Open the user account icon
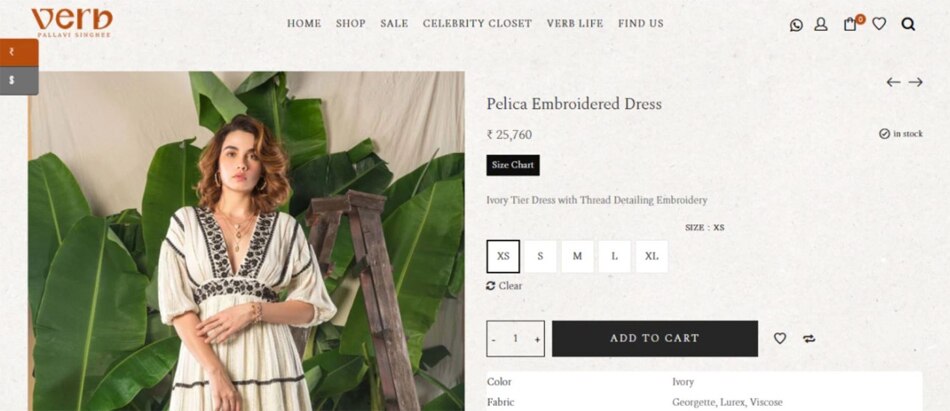Viewport: 950px width, 411px height. [821, 24]
